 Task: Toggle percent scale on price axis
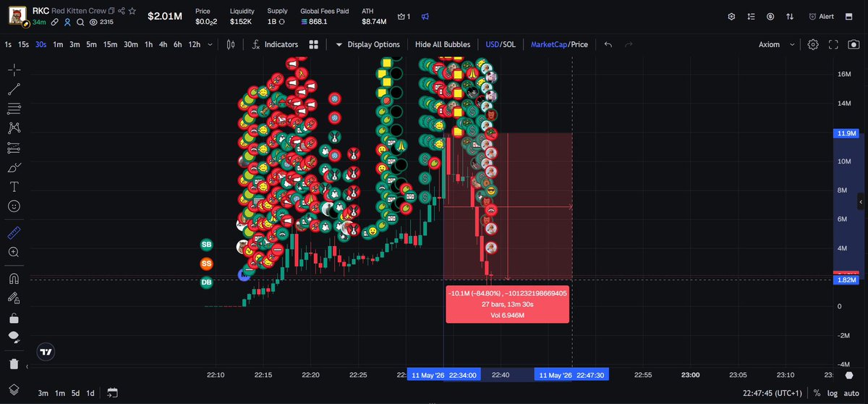tap(816, 392)
